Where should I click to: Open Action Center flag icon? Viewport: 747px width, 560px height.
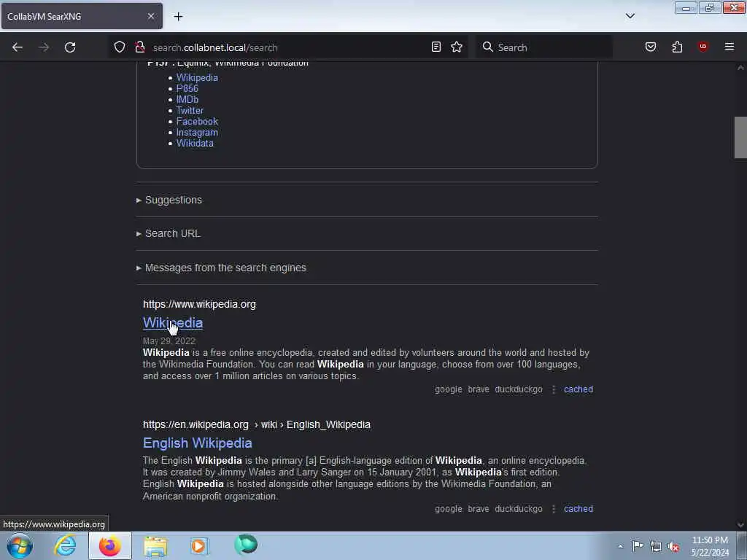click(638, 546)
